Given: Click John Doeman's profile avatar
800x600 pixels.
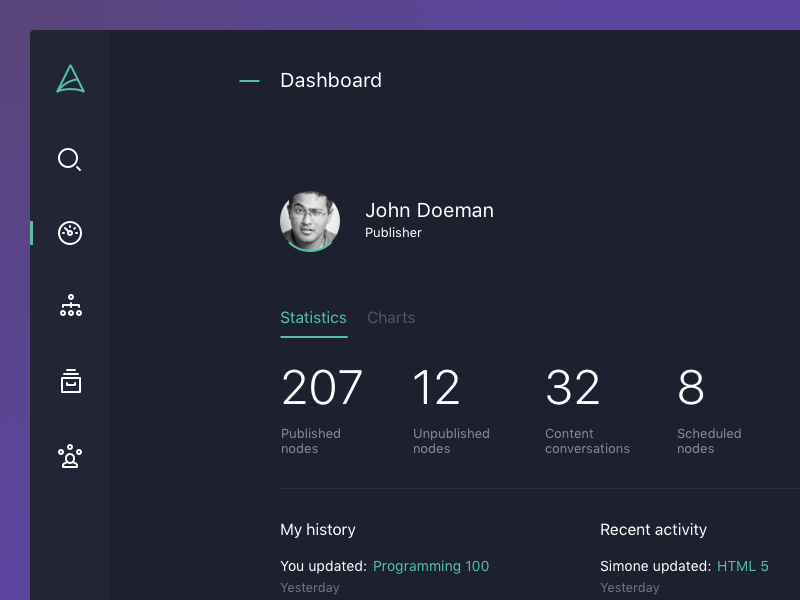Looking at the screenshot, I should tap(310, 221).
